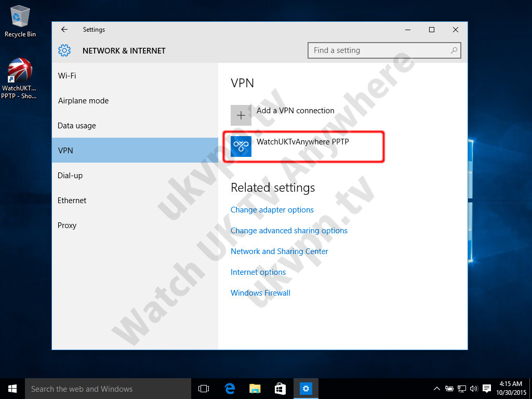
Task: Open the Action Center notifications icon
Action: pyautogui.click(x=487, y=389)
